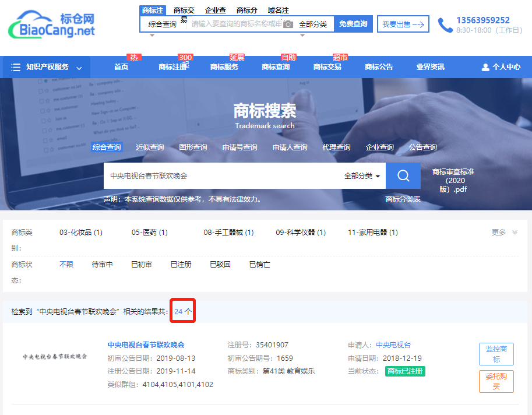This screenshot has width=532, height=415.
Task: Click application date 2018-12-19
Action: click(x=402, y=358)
